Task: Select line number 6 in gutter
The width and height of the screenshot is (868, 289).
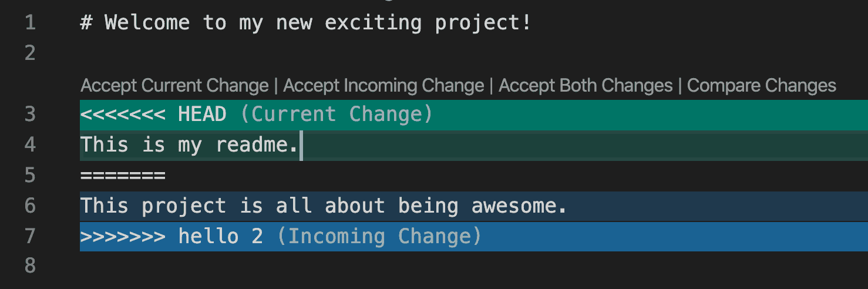Action: 30,206
